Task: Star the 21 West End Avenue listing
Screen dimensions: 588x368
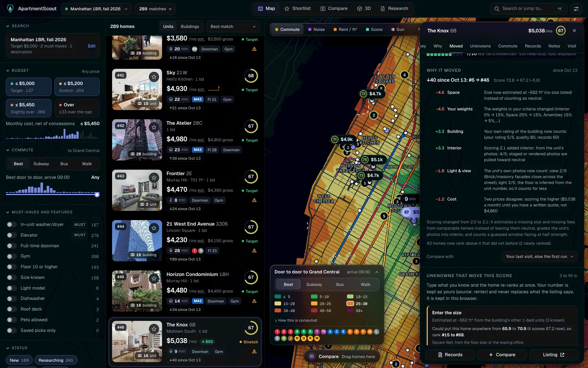Action: click(154, 228)
